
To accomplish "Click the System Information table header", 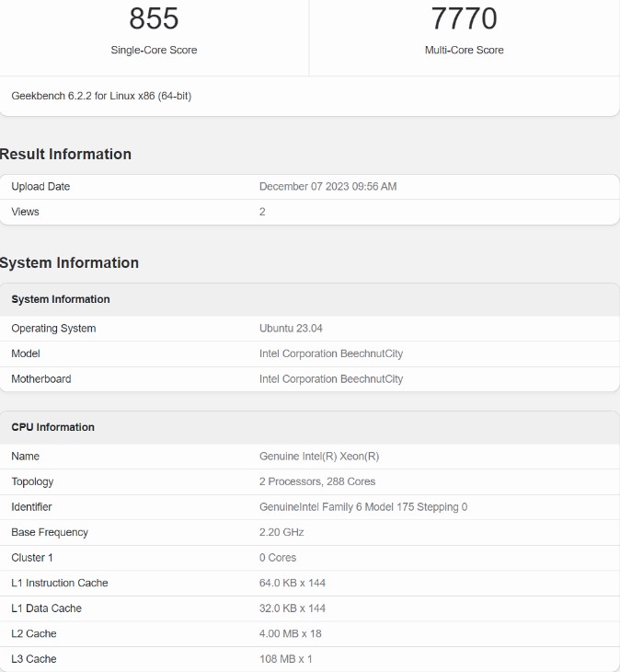I will pos(61,299).
